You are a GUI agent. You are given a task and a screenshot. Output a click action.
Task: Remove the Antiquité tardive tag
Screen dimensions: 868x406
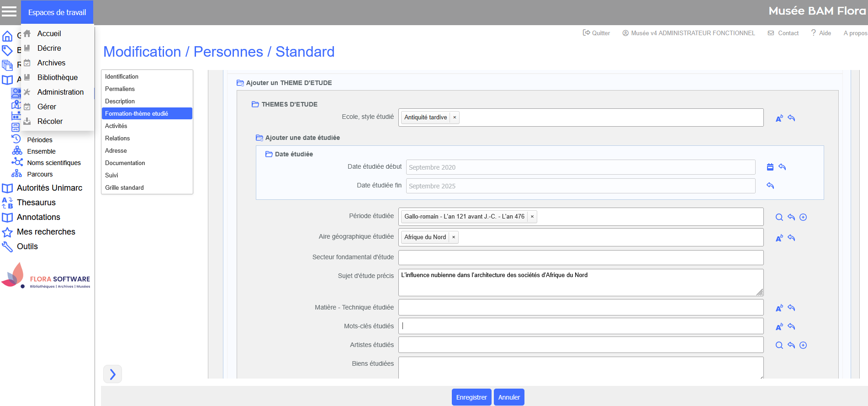pos(455,118)
